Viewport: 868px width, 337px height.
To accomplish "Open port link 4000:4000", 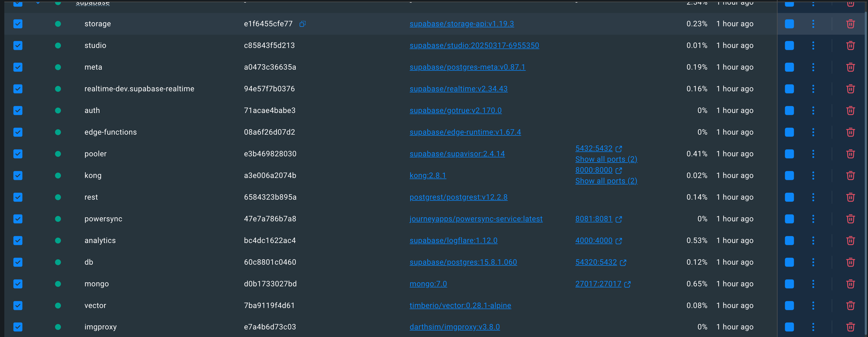I will 594,241.
